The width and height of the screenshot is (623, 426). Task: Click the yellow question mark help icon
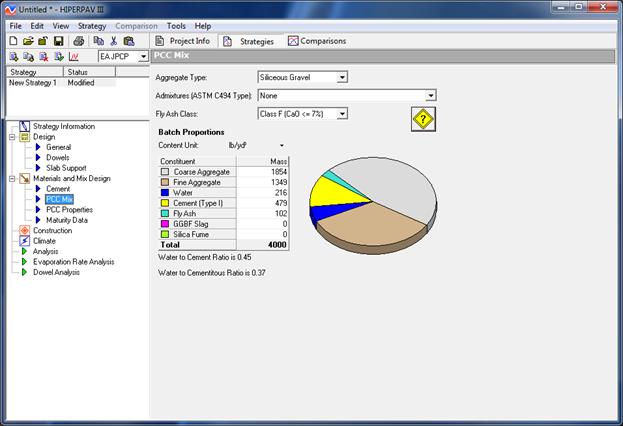[423, 119]
